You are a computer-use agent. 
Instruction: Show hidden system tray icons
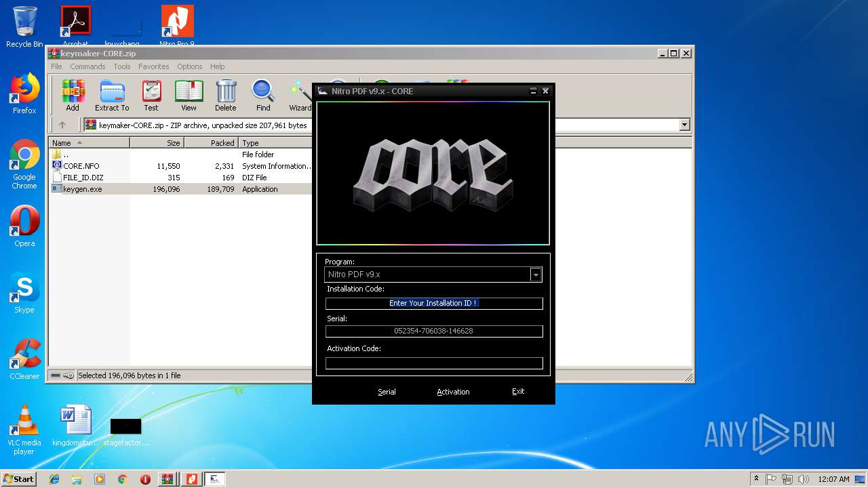756,479
